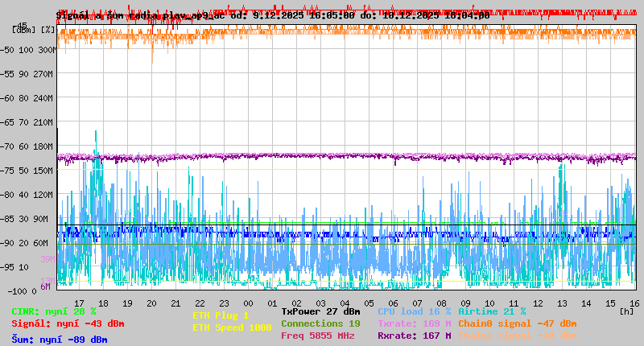Click hour '20' on the time axis
The image size is (644, 346).
click(x=151, y=303)
